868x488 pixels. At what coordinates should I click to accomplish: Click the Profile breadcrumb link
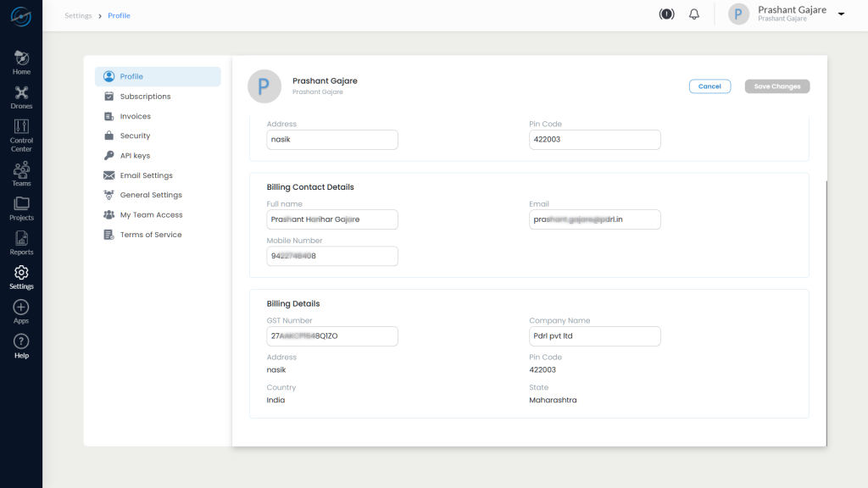pos(119,15)
